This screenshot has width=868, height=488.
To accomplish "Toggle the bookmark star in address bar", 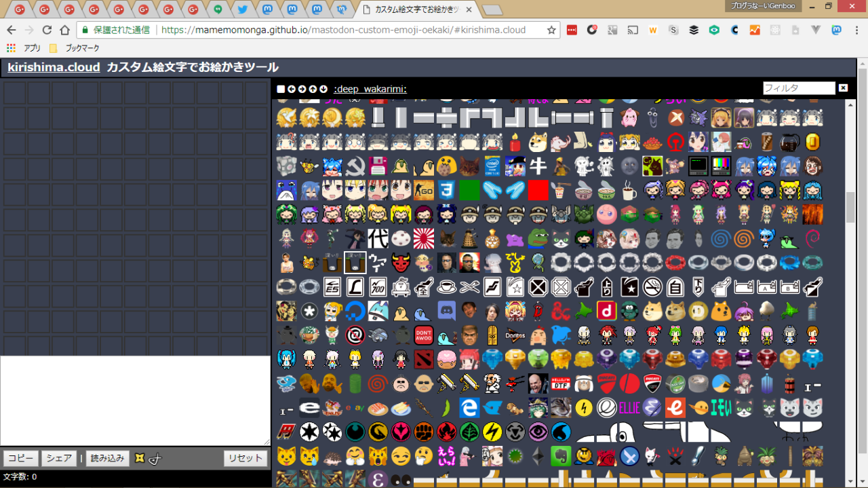I will (x=551, y=30).
